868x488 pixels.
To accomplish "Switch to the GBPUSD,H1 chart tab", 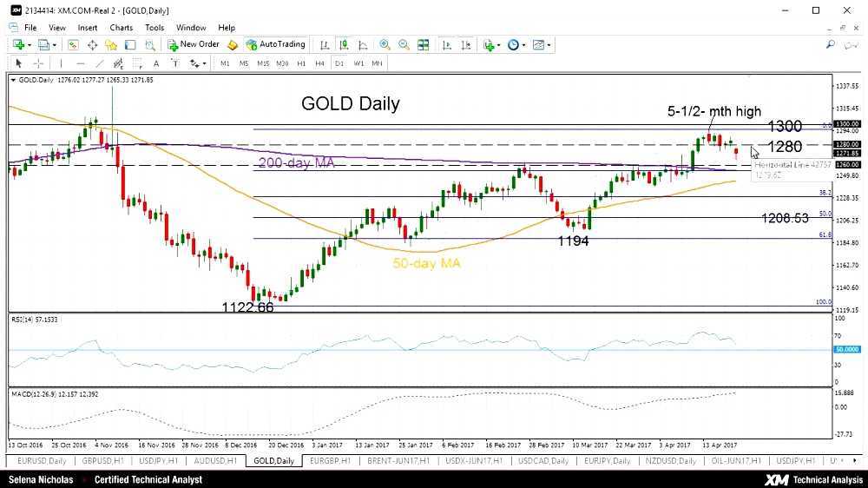I will click(x=102, y=461).
